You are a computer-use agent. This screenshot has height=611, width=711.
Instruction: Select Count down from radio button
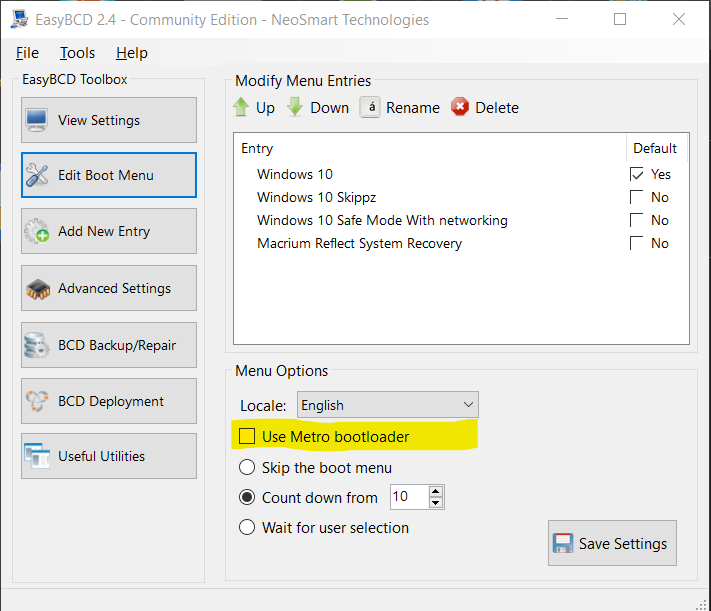[247, 497]
